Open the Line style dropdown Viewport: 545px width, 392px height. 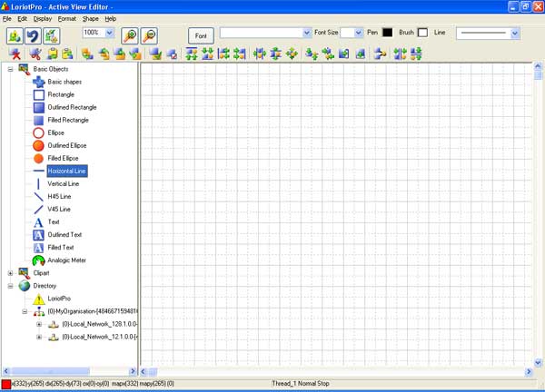[x=515, y=34]
